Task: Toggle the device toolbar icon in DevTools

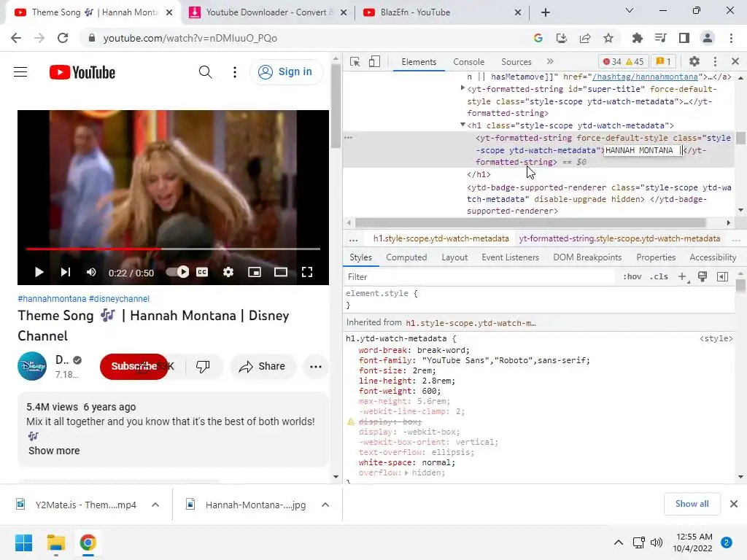Action: pos(374,61)
